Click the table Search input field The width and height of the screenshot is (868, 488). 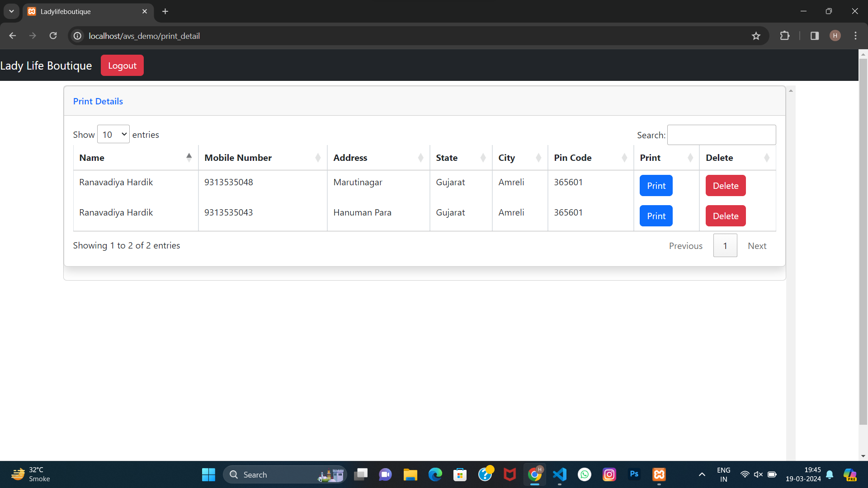pyautogui.click(x=721, y=135)
